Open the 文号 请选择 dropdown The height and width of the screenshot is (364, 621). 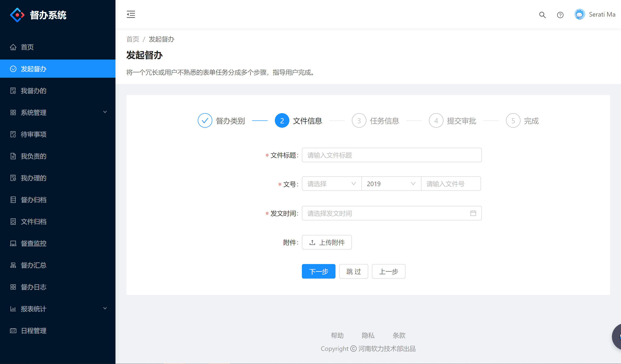(331, 184)
